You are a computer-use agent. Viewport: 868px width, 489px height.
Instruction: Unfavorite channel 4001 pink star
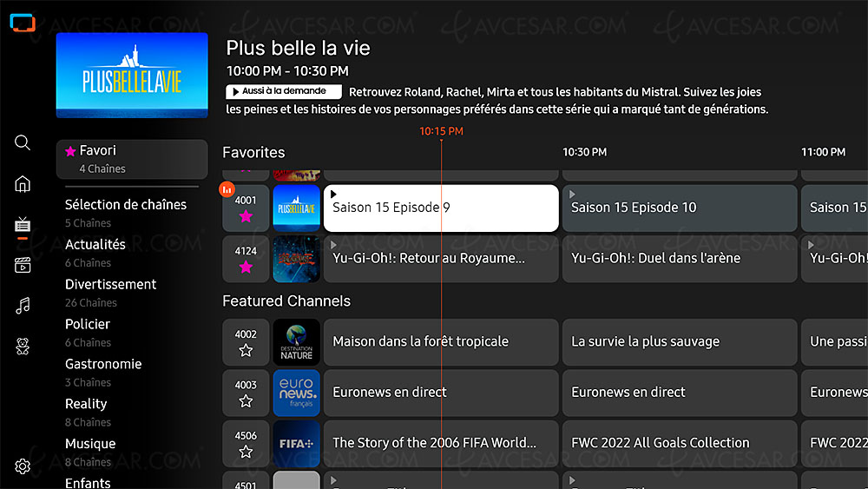tap(246, 216)
